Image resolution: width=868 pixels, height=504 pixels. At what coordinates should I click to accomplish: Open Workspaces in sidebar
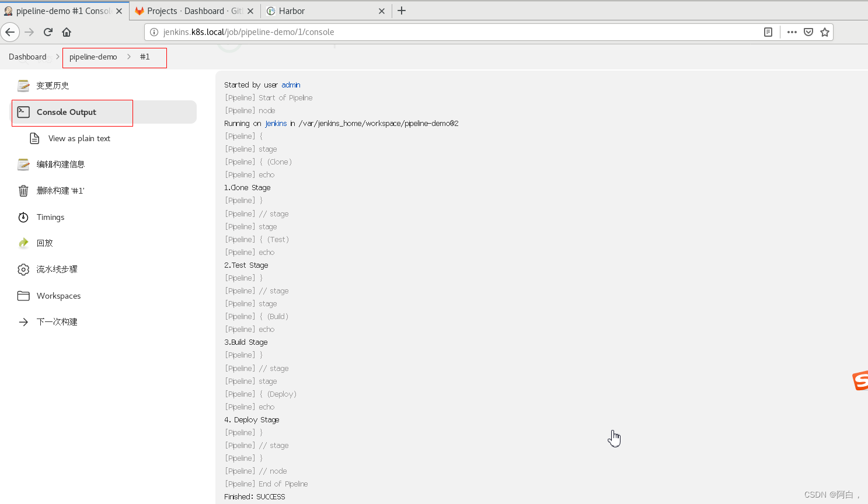pos(59,296)
